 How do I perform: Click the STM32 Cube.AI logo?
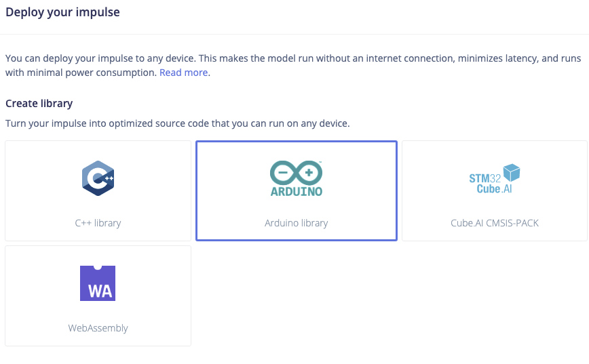pyautogui.click(x=494, y=180)
